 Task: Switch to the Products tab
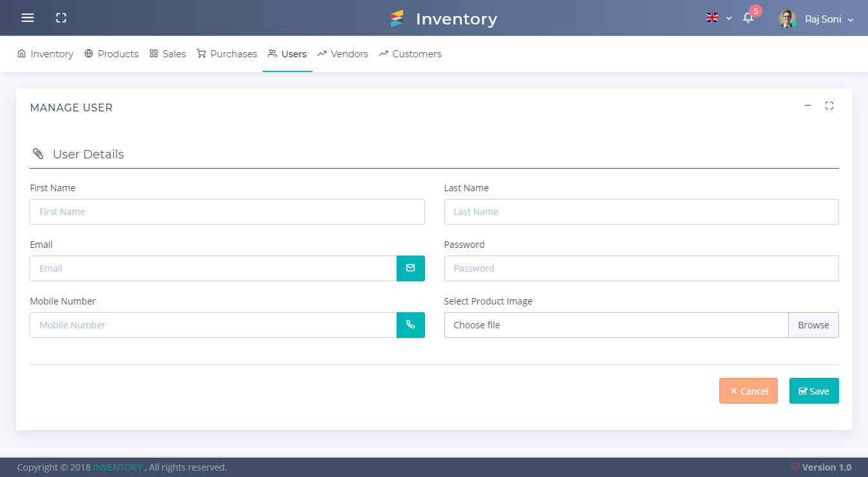click(111, 54)
